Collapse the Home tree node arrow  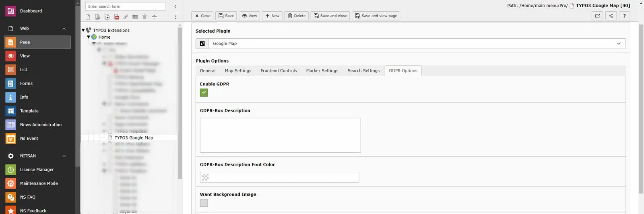coord(89,37)
